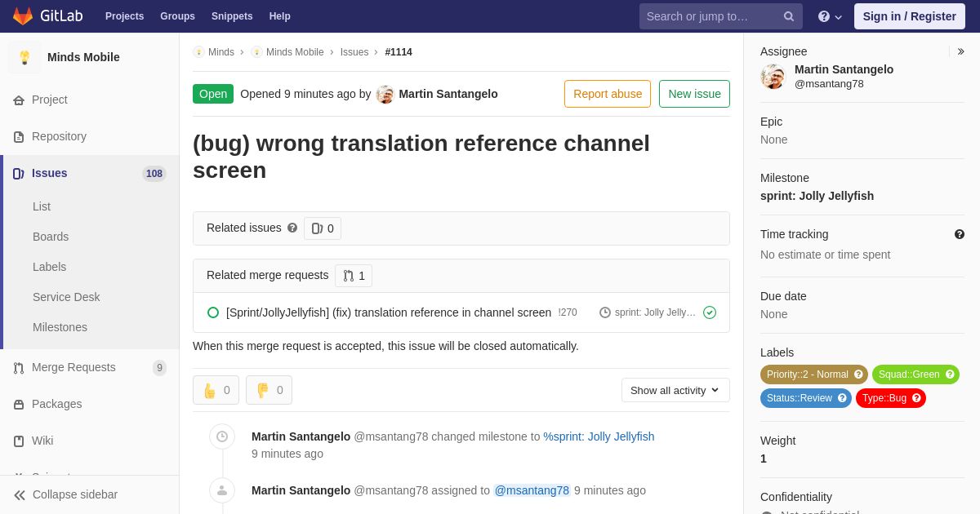Viewport: 980px width, 514px height.
Task: Click the Merge Requests sidebar icon
Action: tap(19, 368)
